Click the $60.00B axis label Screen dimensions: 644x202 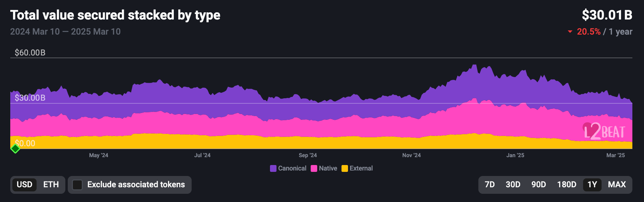[30, 53]
